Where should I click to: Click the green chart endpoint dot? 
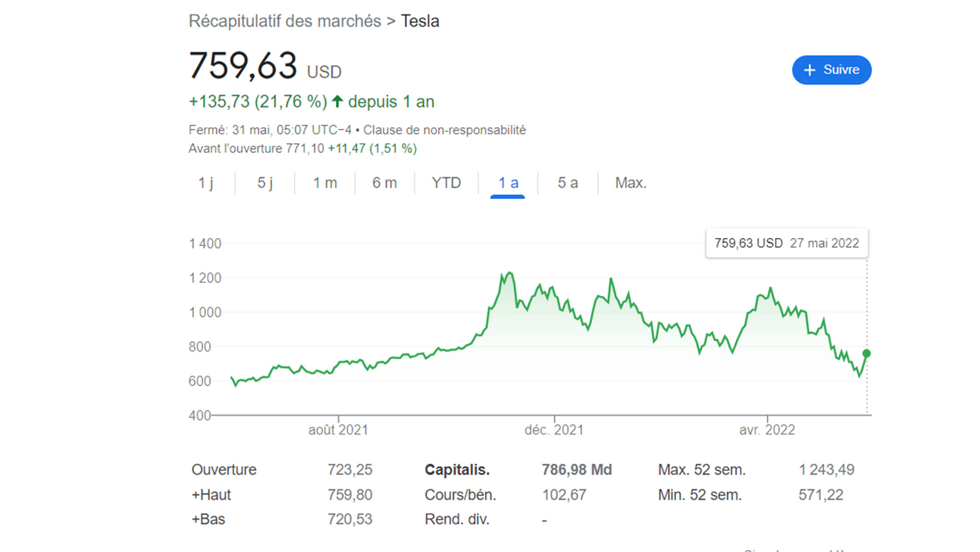[866, 353]
